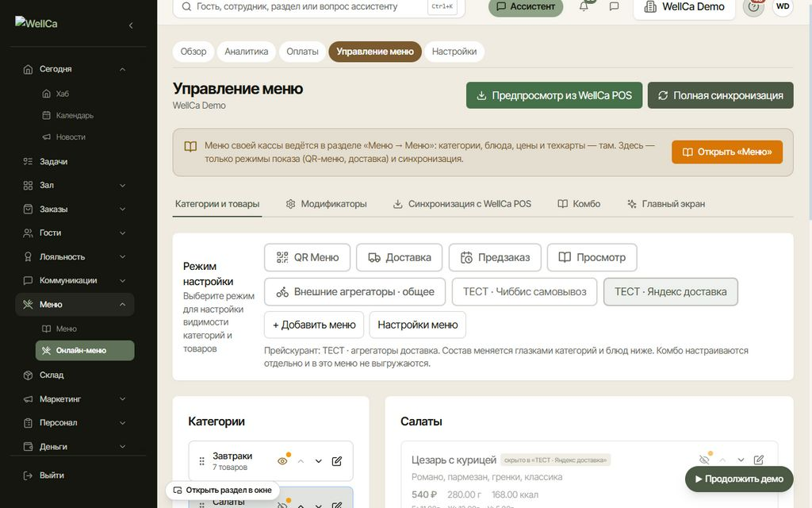Select the QR Меню mode

pos(307,258)
